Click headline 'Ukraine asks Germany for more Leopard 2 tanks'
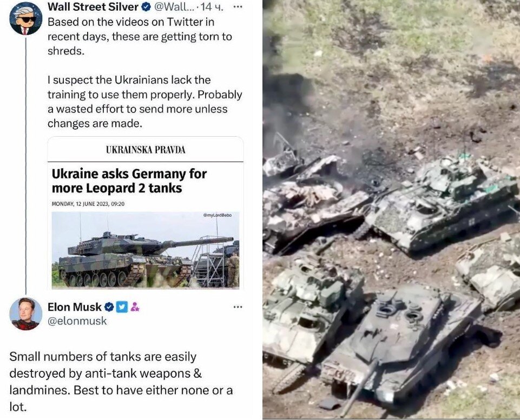The width and height of the screenshot is (520, 420). pos(129,181)
